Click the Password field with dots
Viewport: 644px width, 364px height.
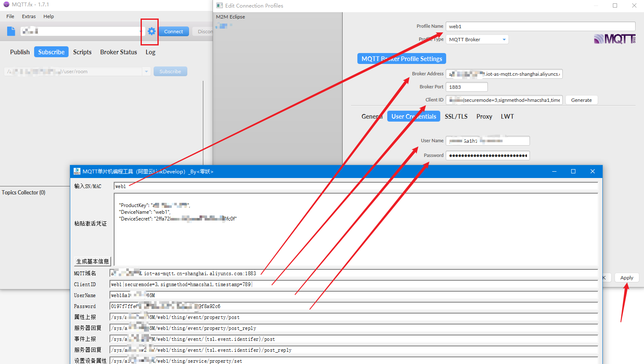[488, 156]
